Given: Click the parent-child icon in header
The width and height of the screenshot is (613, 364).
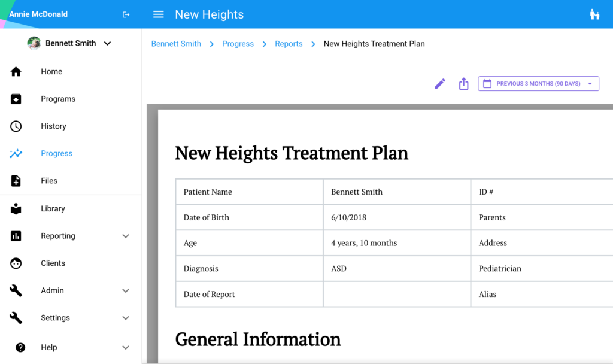Looking at the screenshot, I should (x=594, y=14).
